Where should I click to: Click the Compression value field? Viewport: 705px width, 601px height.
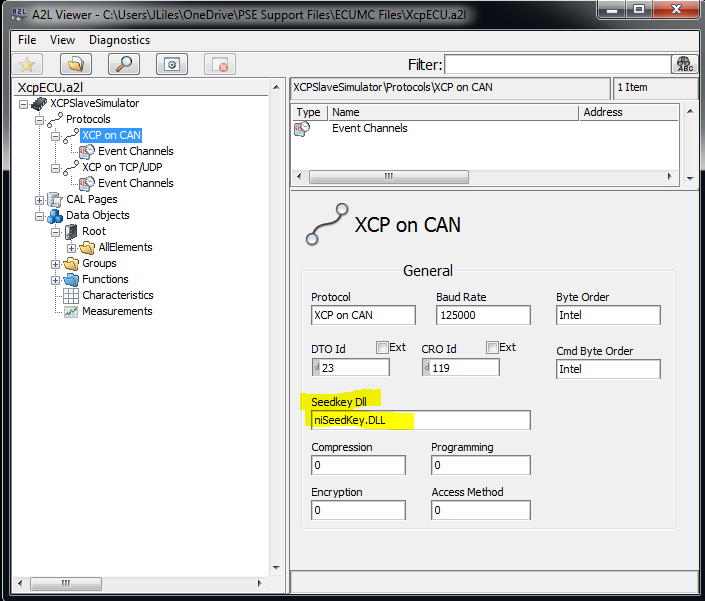point(358,465)
